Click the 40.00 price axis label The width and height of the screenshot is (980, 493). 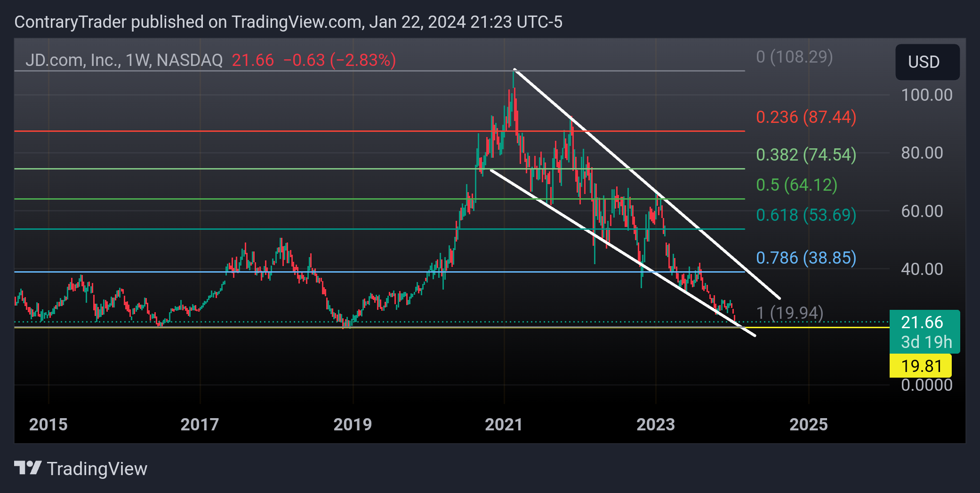(922, 269)
